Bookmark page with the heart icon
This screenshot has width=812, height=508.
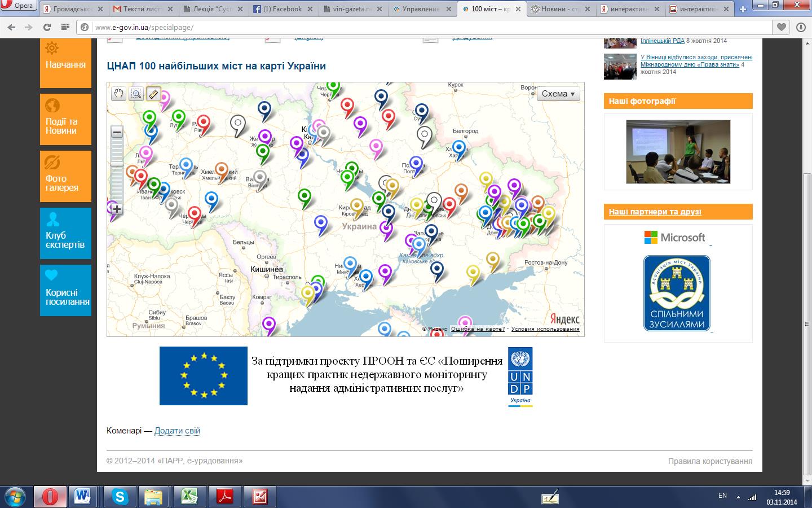click(x=781, y=27)
